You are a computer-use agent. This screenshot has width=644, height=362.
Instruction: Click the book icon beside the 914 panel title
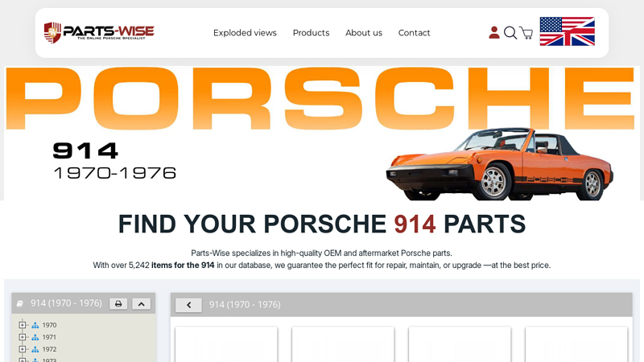(19, 304)
